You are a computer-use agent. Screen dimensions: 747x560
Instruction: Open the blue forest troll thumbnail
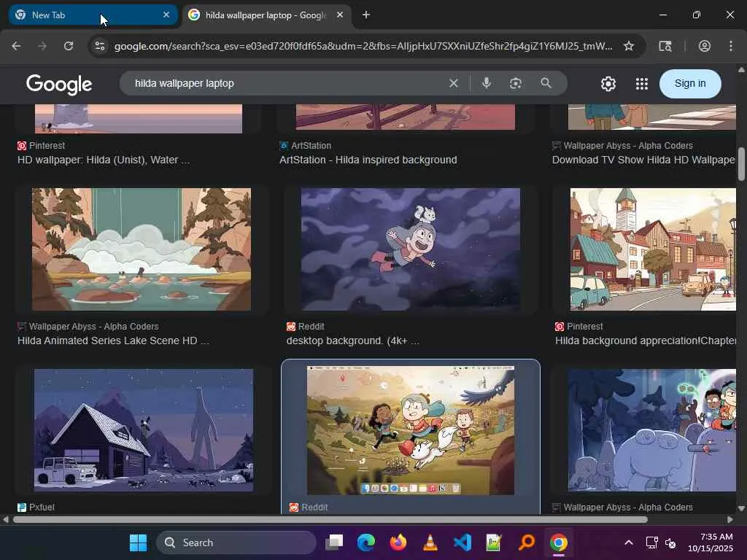(651, 430)
